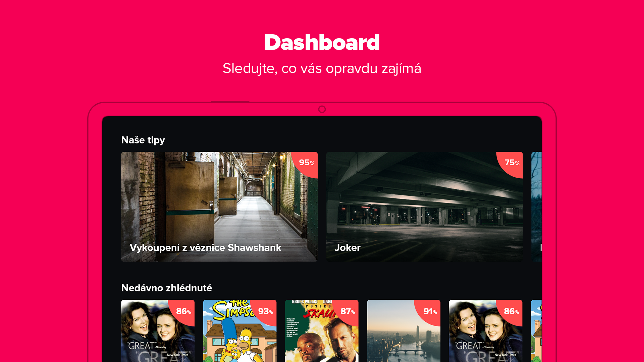Click the 86% badge on the first poster
Screen dimensions: 644x362
(182, 312)
